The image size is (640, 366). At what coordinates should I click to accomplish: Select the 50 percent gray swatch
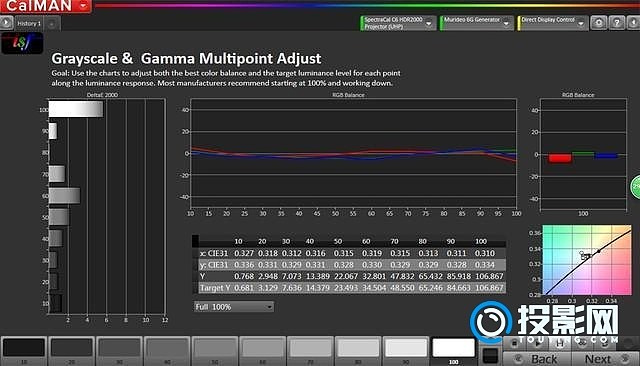215,350
